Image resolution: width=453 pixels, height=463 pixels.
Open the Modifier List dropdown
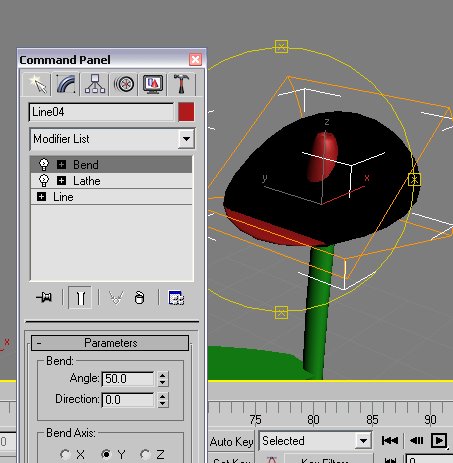coord(186,139)
